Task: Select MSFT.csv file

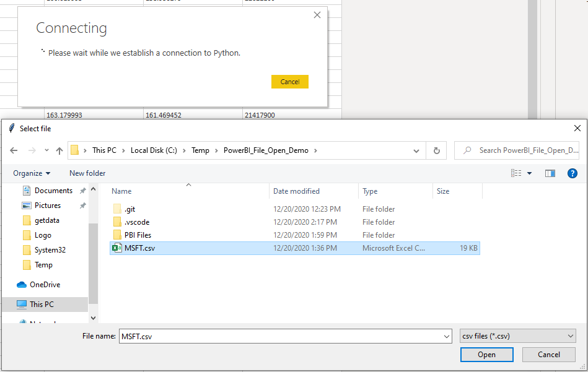Action: 295,248
